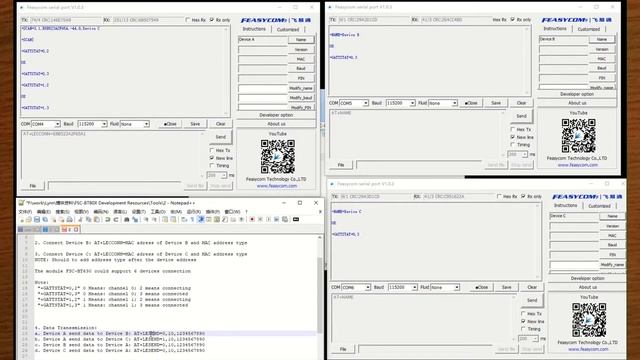Click the Replace icon in Notepad++ toolbar
Image resolution: width=640 pixels, height=360 pixels.
point(135,220)
